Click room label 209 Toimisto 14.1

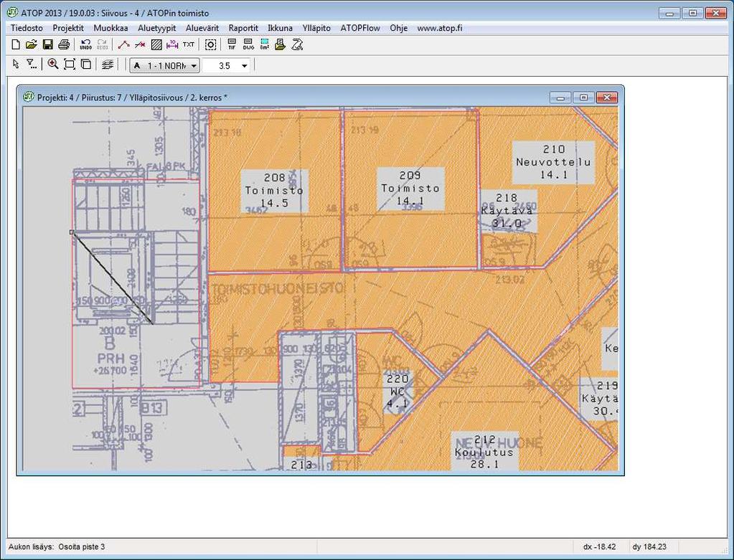pos(410,188)
